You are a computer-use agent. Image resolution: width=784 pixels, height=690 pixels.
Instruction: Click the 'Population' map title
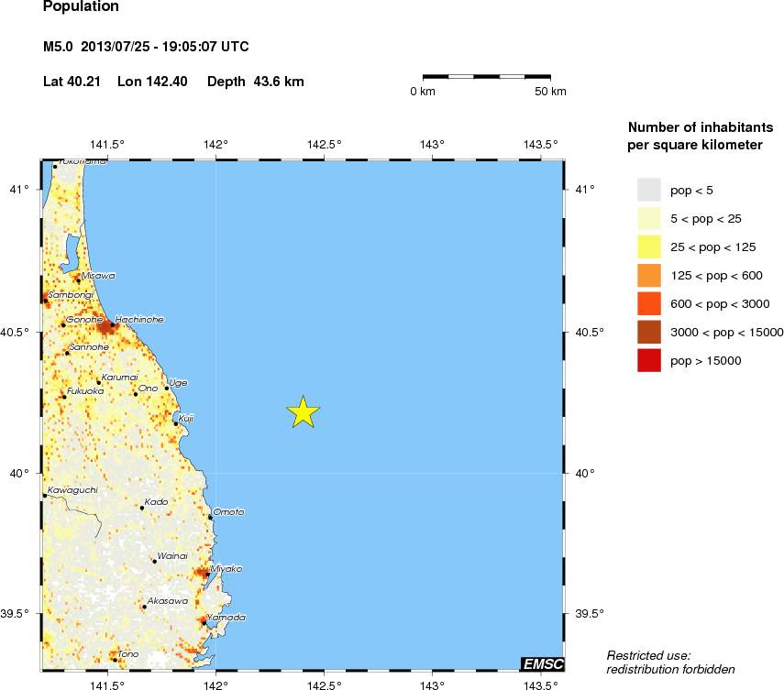click(x=81, y=7)
